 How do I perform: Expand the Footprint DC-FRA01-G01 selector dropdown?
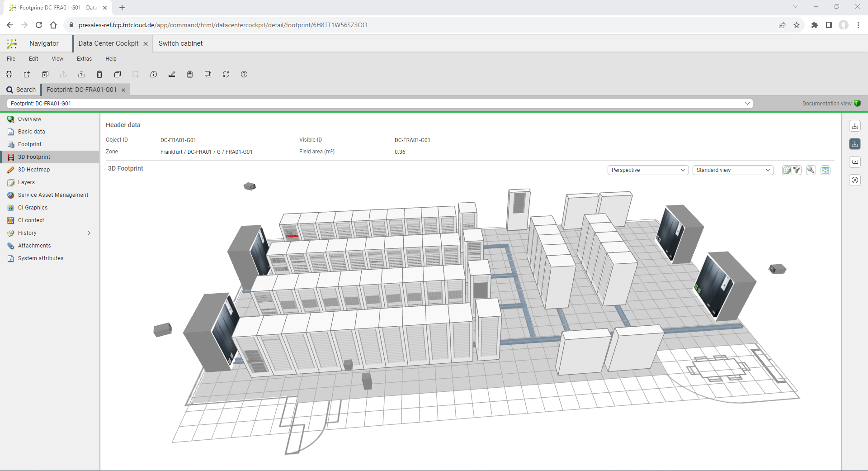click(747, 104)
